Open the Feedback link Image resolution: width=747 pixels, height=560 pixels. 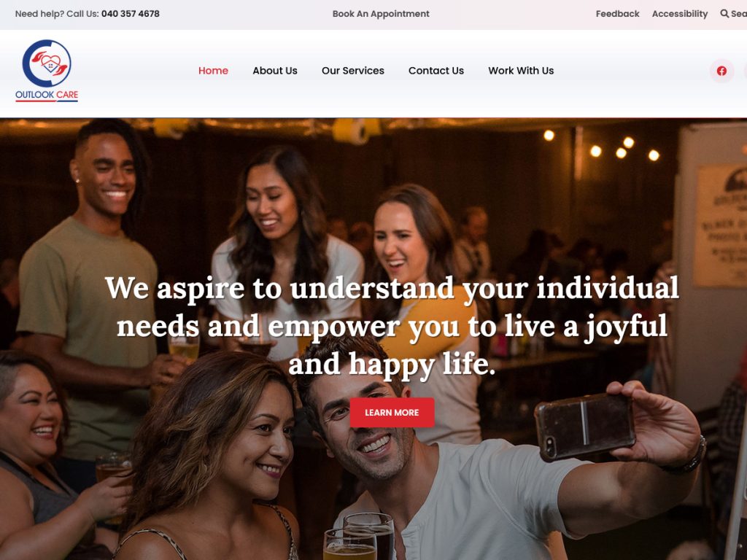(x=617, y=14)
